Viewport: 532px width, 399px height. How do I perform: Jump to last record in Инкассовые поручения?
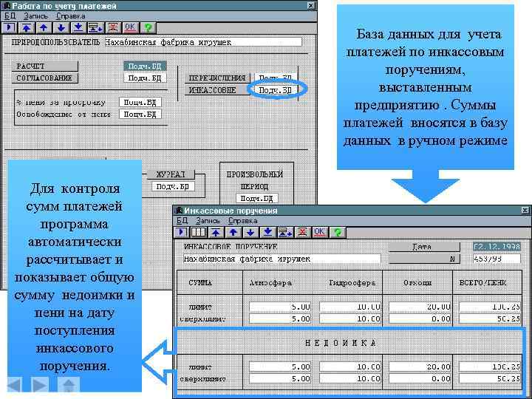(x=268, y=233)
